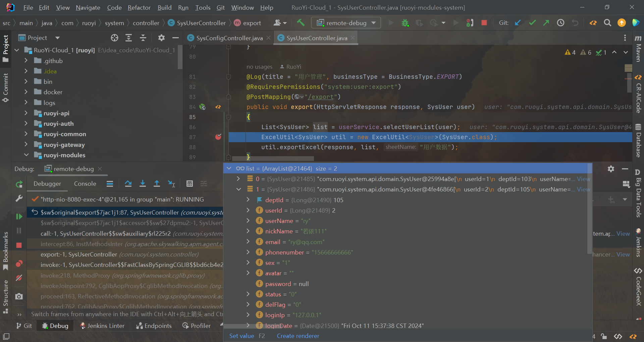
Task: Click the Debug bug icon in toolbar
Action: click(405, 23)
